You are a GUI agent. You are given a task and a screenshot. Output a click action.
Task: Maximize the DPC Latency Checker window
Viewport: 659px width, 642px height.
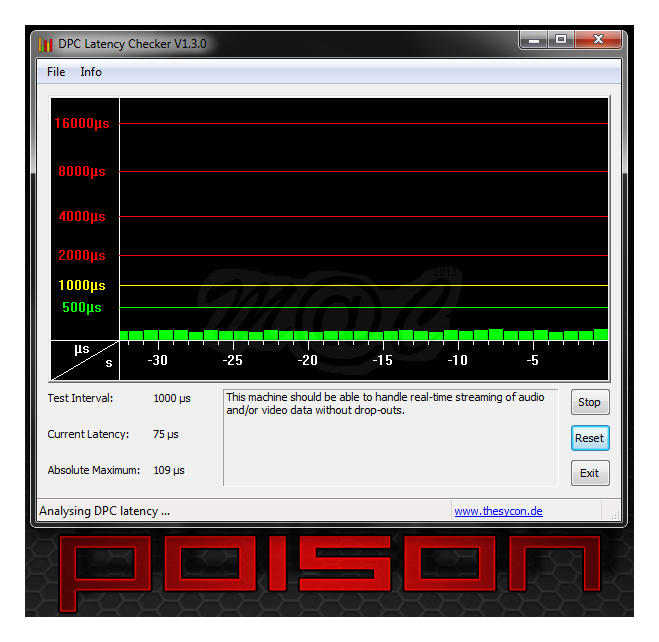(561, 41)
